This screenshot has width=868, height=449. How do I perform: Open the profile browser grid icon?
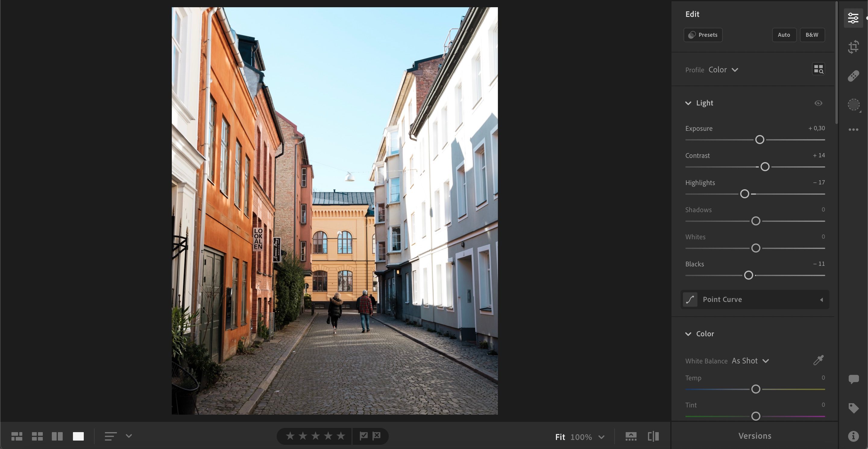(x=819, y=69)
